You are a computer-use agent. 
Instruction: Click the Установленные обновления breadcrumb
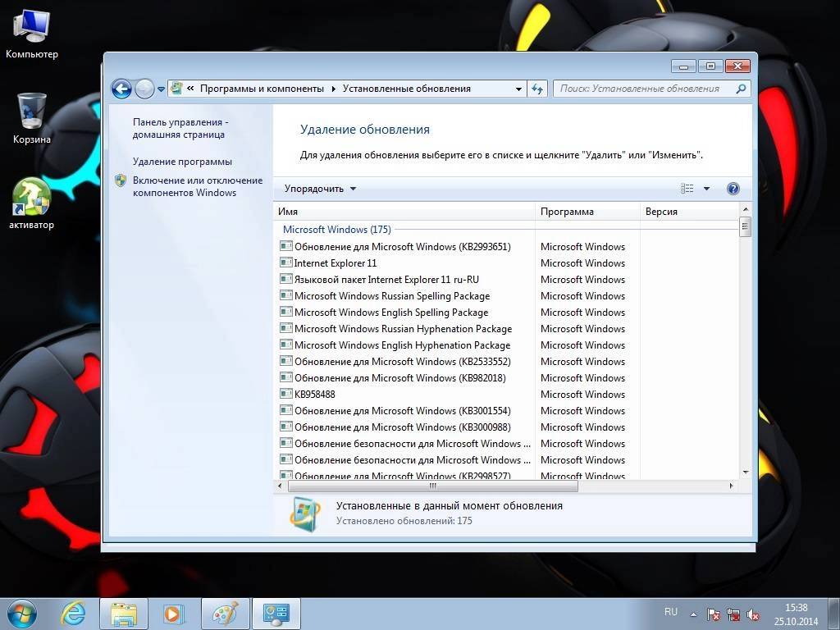click(x=407, y=89)
